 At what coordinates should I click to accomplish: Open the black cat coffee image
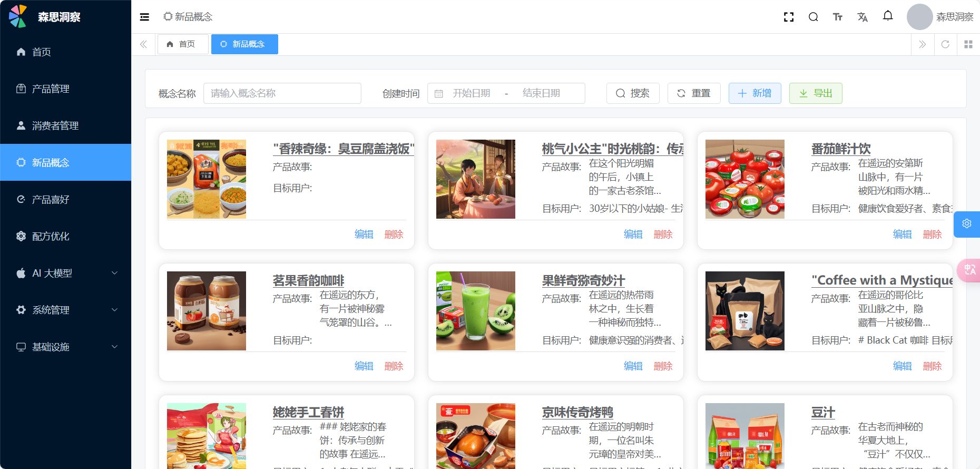(745, 311)
